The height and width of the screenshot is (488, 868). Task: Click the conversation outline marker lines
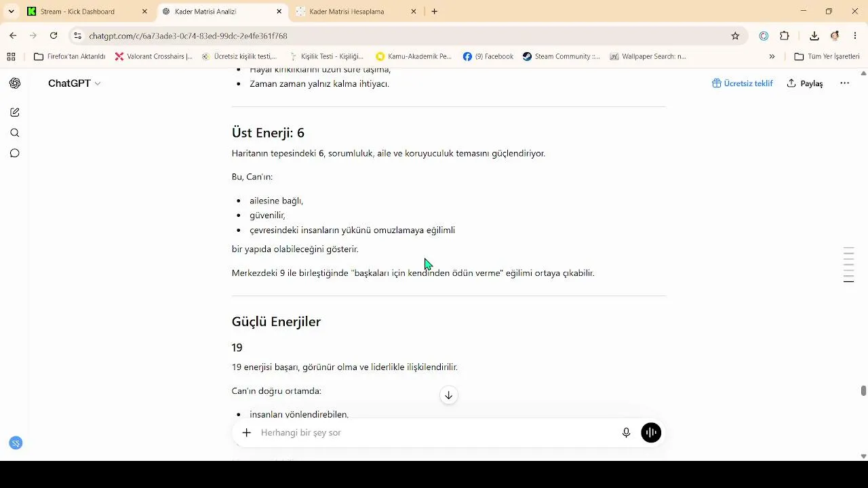coord(848,265)
